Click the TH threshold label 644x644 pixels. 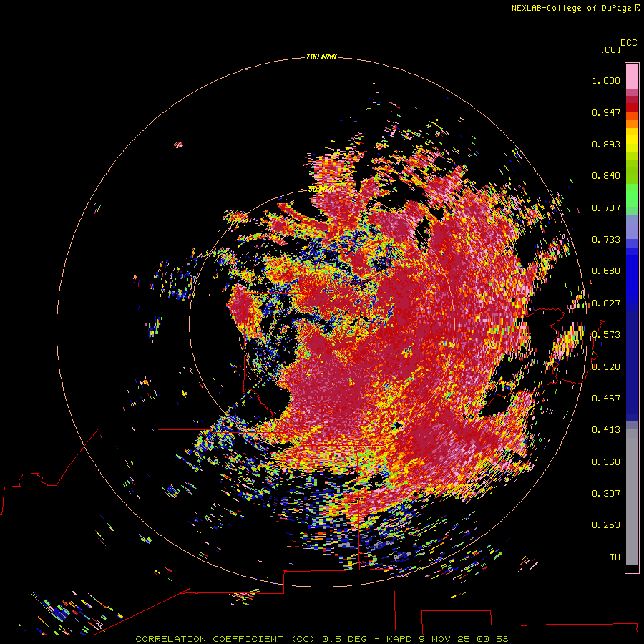click(615, 557)
